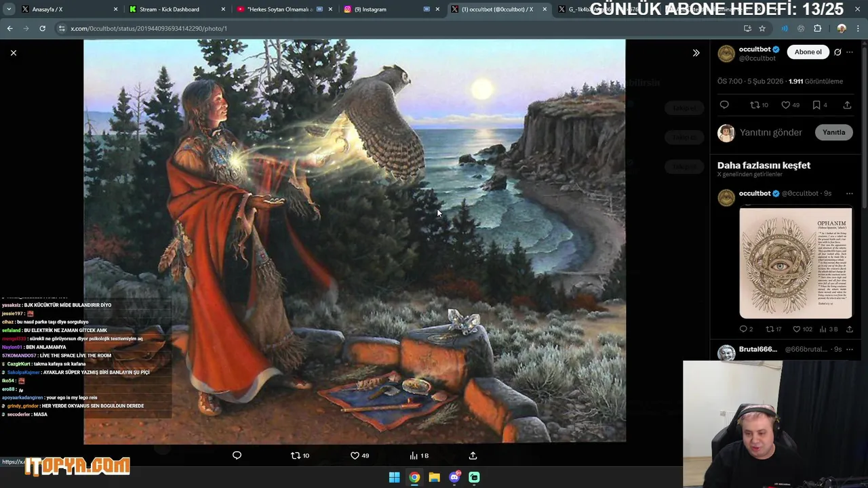Click reply icon in tweet sidebar
The width and height of the screenshot is (868, 488).
click(724, 105)
